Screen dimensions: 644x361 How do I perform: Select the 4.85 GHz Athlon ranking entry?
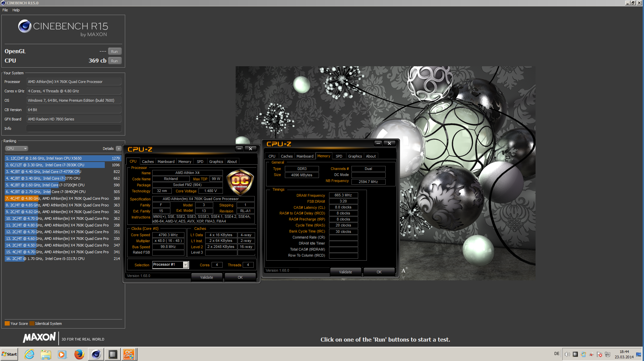(x=63, y=205)
